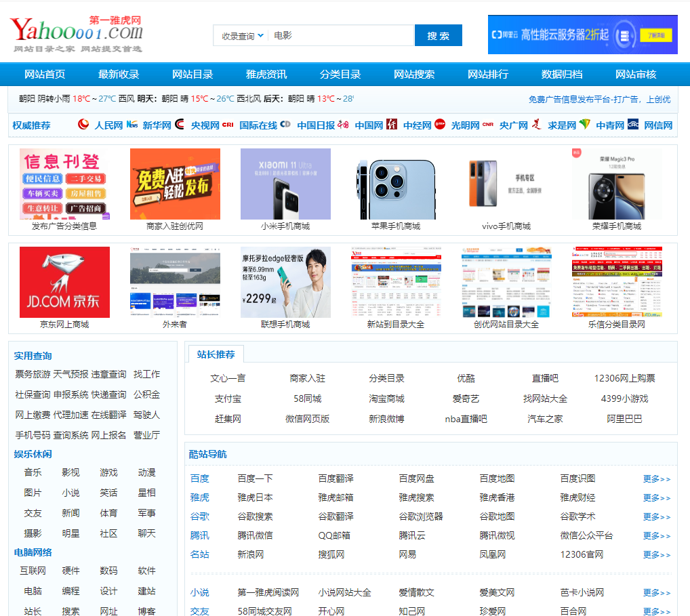Go to 网站首页 in the navigation bar

(x=45, y=75)
